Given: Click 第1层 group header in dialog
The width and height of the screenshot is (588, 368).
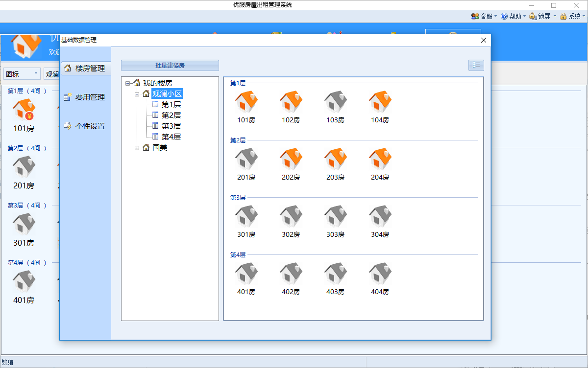Looking at the screenshot, I should (x=238, y=83).
